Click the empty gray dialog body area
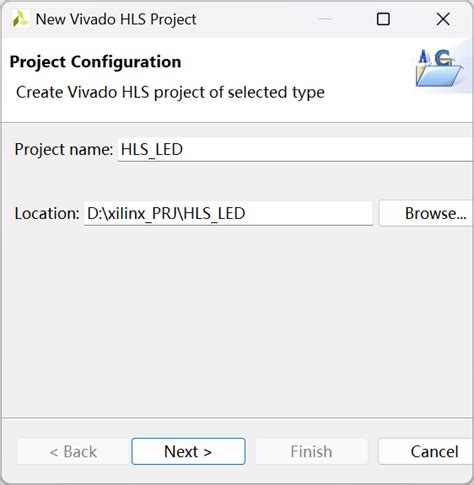Screen dimensions: 474x485 [x=237, y=320]
